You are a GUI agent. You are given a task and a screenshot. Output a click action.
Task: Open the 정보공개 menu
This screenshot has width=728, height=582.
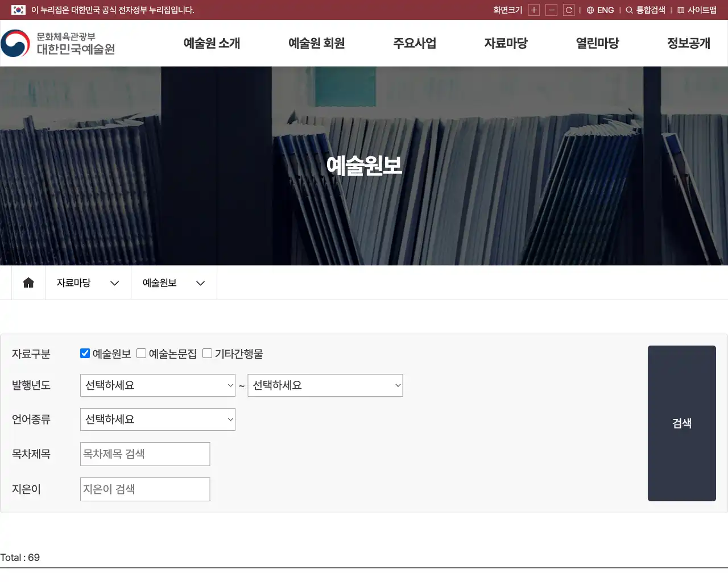tap(689, 43)
